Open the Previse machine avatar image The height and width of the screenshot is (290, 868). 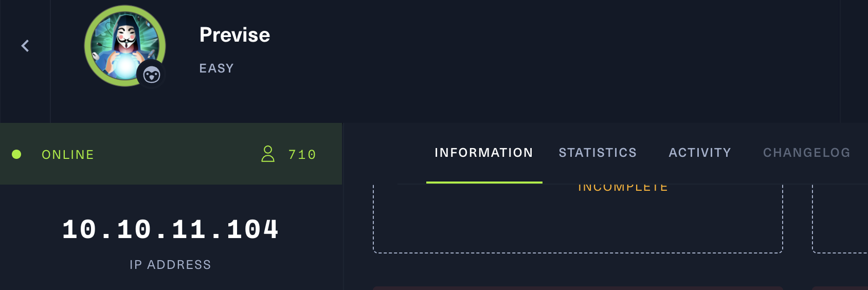(121, 42)
